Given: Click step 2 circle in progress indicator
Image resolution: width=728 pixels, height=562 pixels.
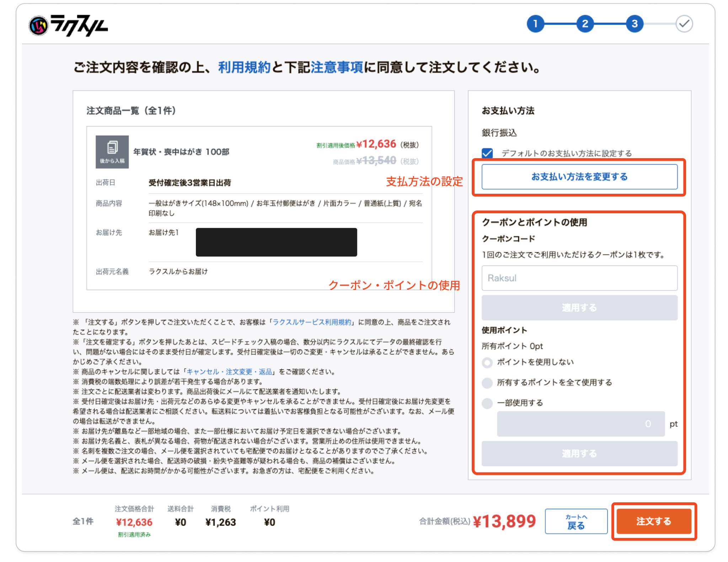Looking at the screenshot, I should coord(584,24).
